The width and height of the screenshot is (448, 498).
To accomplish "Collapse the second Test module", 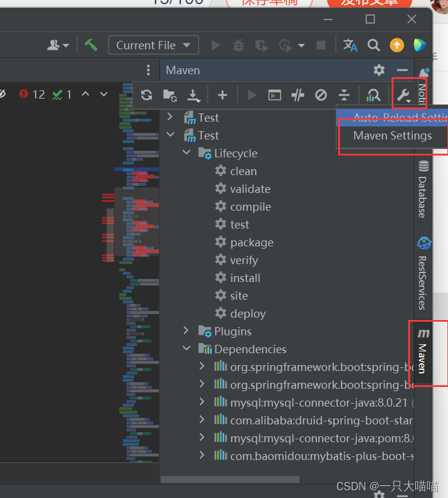I will (x=170, y=134).
